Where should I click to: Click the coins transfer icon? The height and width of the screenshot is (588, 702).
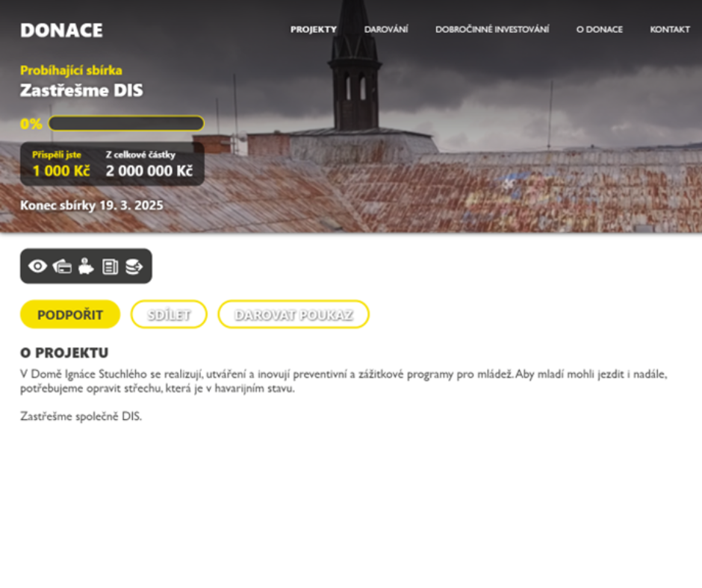[134, 266]
